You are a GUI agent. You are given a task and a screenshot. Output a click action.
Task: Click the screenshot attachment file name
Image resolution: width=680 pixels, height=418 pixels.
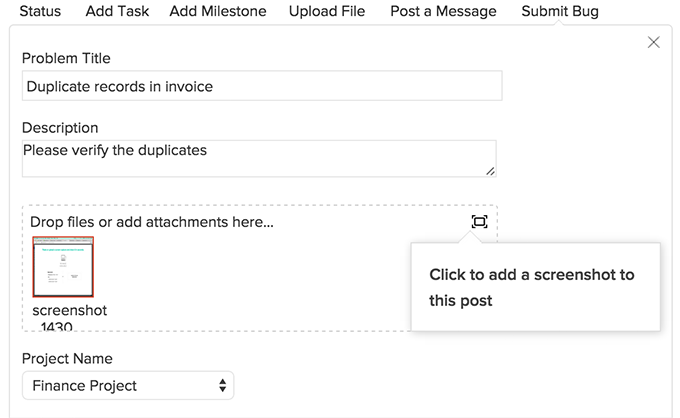(x=69, y=311)
